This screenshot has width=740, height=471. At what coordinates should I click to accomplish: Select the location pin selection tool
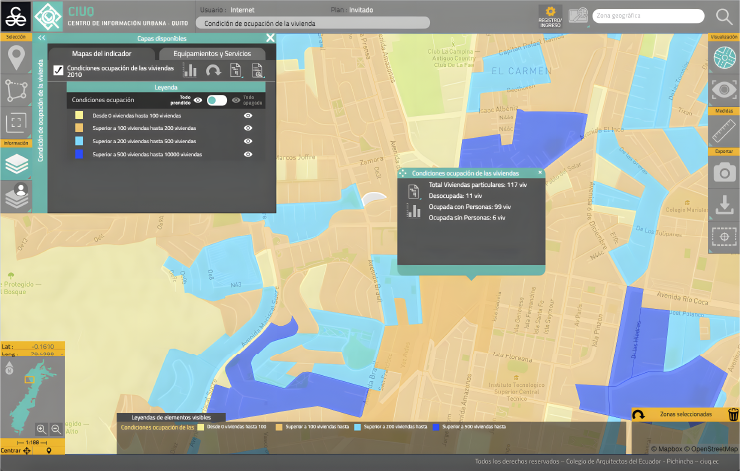tap(15, 59)
